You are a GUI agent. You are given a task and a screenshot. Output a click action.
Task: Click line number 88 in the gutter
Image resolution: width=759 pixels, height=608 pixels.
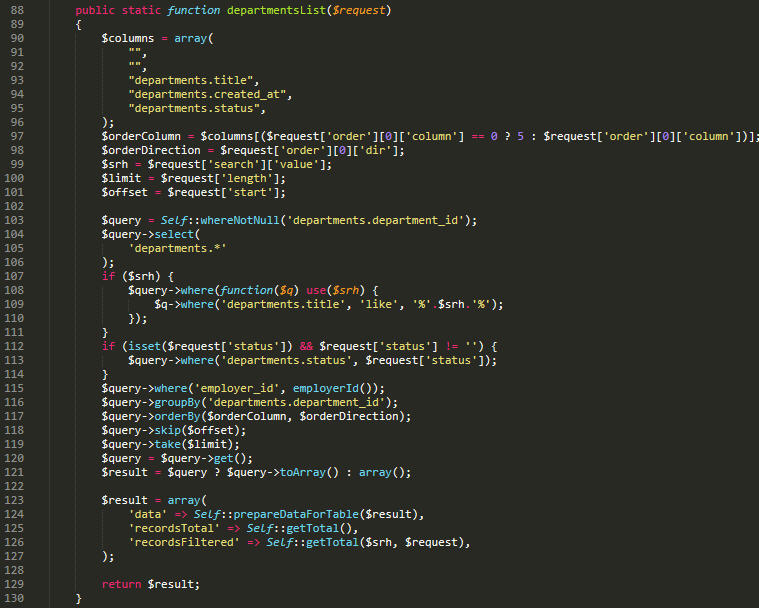pos(17,10)
